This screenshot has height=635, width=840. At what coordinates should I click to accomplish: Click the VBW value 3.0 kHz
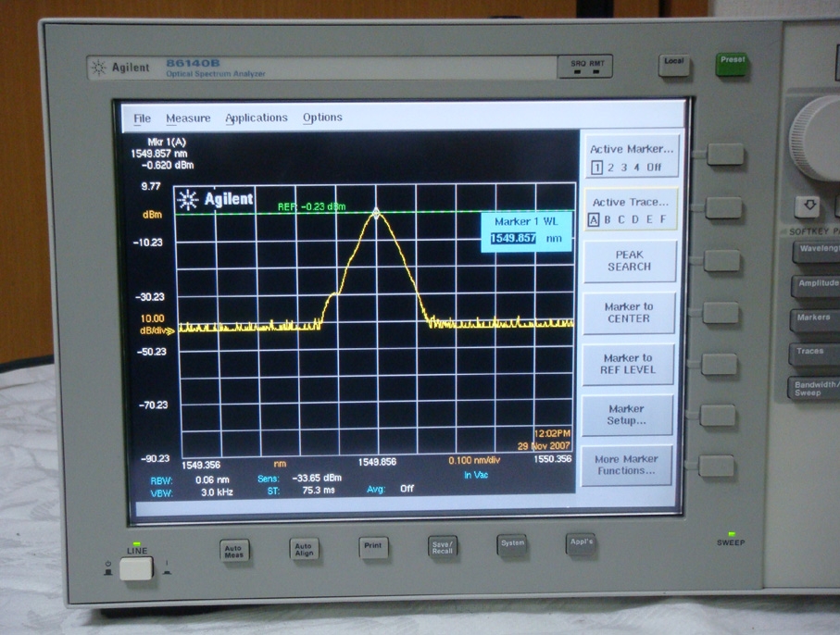click(x=217, y=492)
